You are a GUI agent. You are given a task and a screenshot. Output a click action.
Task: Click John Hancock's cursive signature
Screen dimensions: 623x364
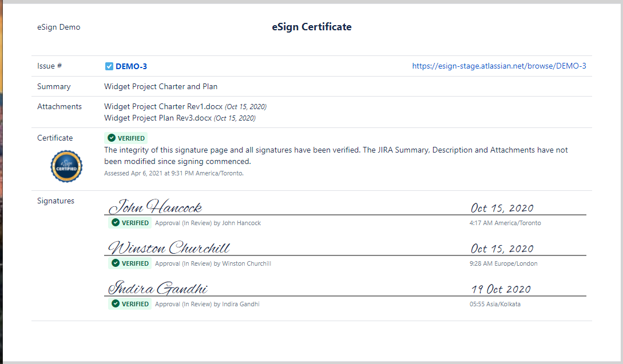tap(155, 207)
